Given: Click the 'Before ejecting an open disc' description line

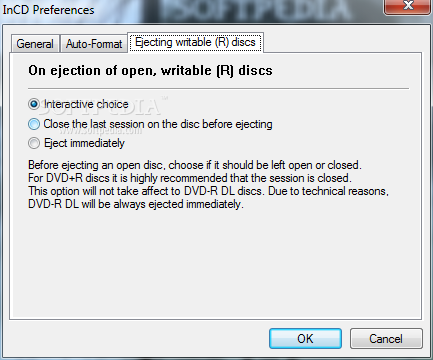Looking at the screenshot, I should click(195, 165).
